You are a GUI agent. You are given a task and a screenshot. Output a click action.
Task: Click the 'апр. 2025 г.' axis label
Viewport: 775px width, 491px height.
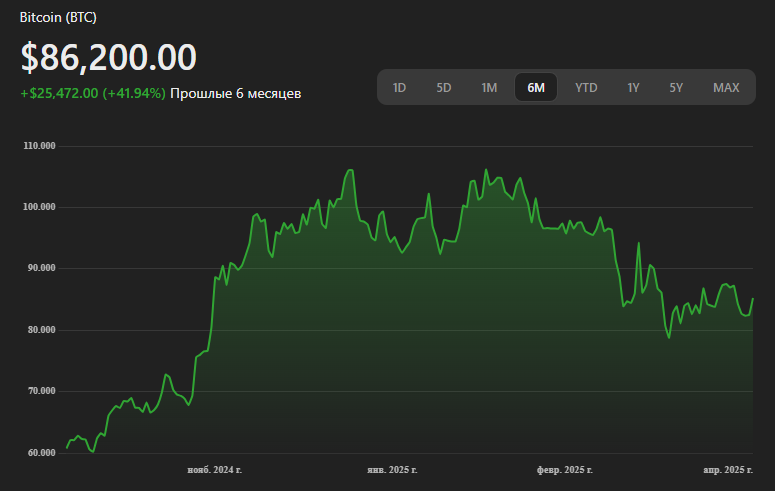(x=728, y=470)
